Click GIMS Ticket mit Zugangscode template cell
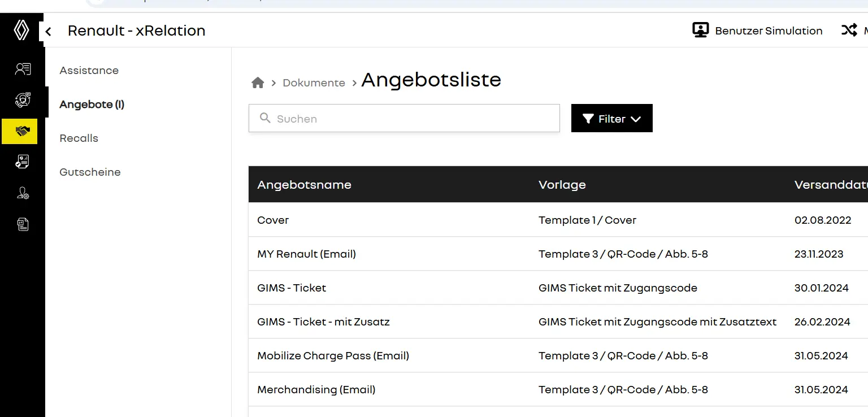Screen dimensions: 868x417 coord(618,288)
